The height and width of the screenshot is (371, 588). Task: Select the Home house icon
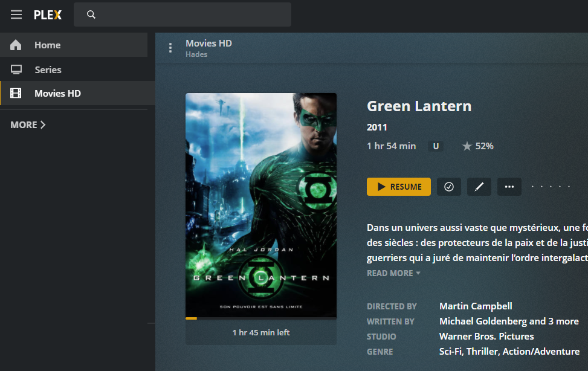tap(16, 45)
